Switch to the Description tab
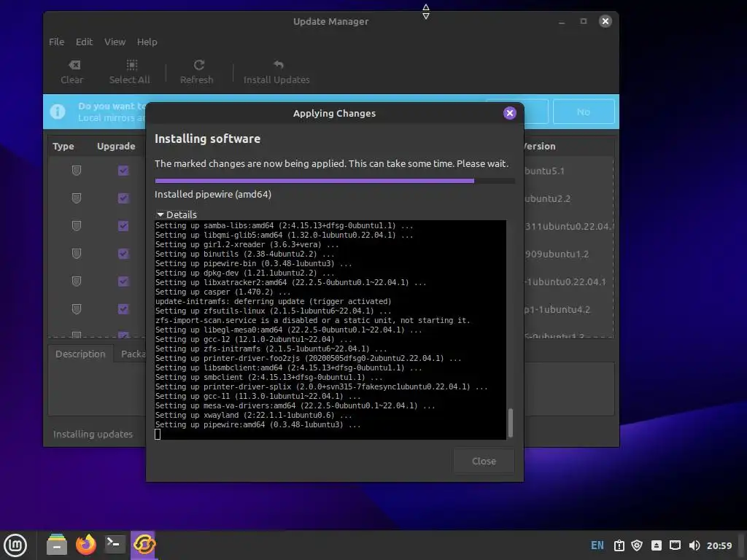Viewport: 747px width, 560px height. coord(80,354)
